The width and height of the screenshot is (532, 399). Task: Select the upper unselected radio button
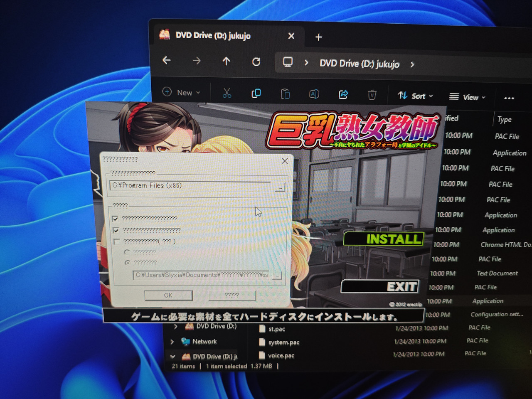(127, 252)
